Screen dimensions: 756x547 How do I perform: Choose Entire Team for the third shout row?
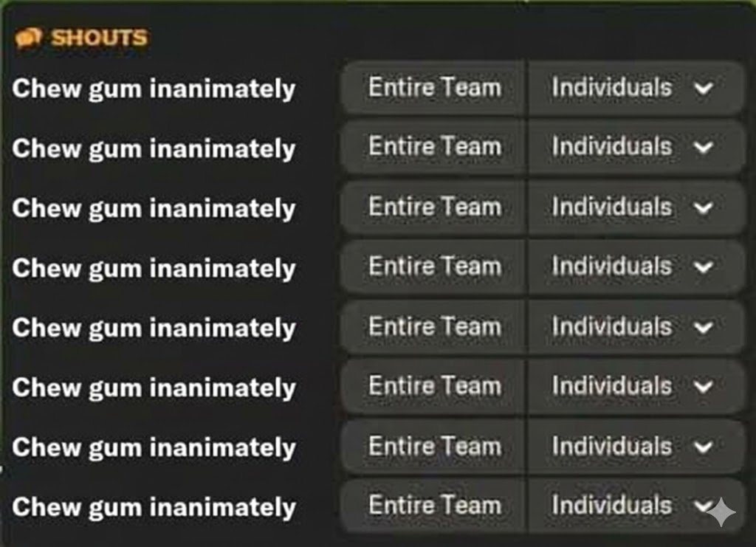point(434,207)
